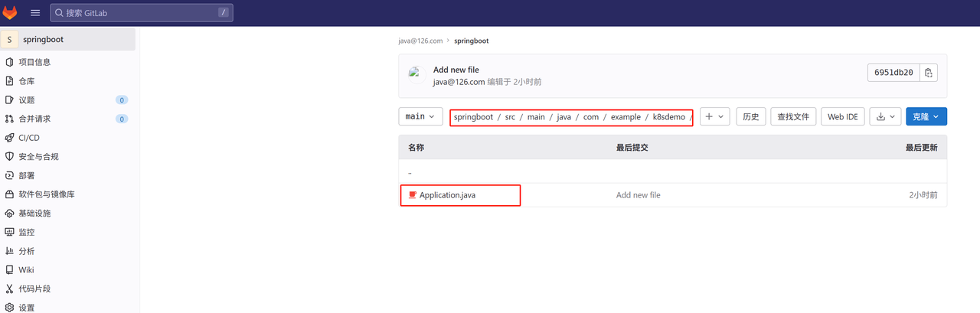Viewport: 980px width, 313px height.
Task: Click the 安全与合规 shield icon
Action: click(10, 157)
